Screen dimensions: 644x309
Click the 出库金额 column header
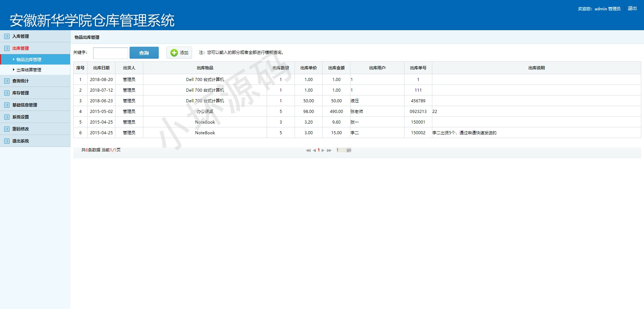coord(336,68)
